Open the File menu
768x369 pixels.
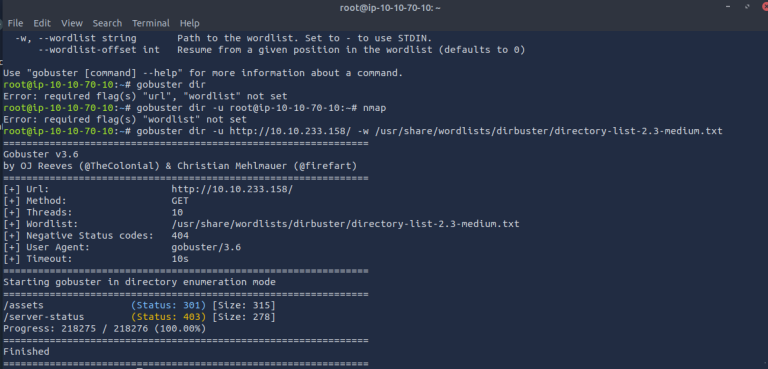pos(15,23)
